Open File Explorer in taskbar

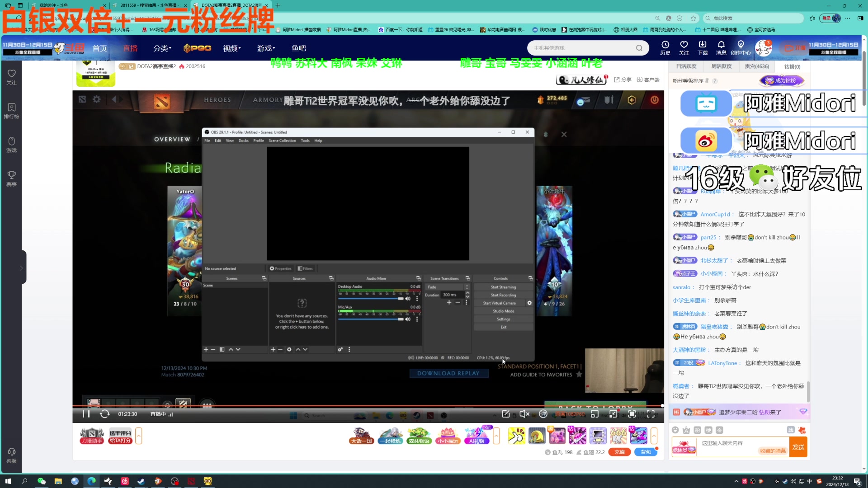pyautogui.click(x=58, y=481)
